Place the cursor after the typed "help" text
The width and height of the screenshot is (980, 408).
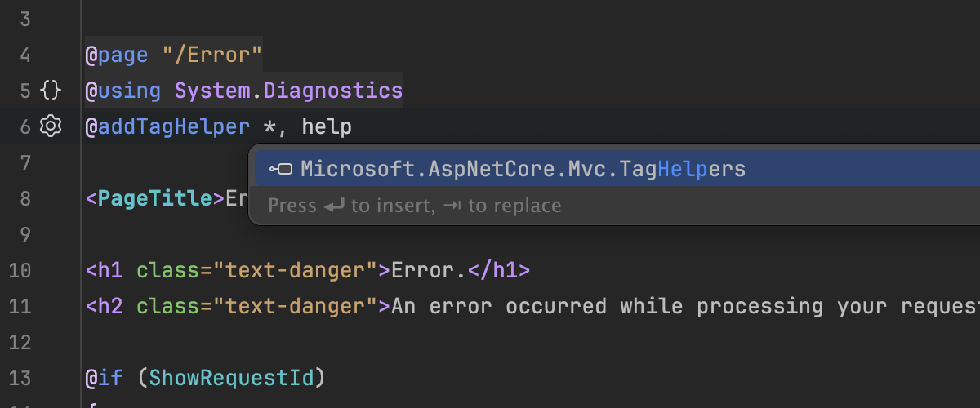point(352,126)
